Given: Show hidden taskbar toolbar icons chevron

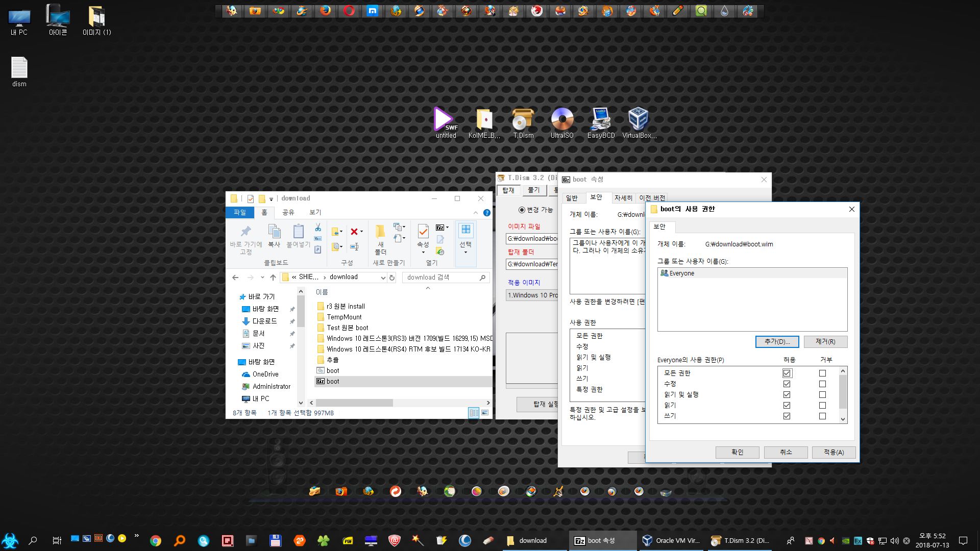Looking at the screenshot, I should click(136, 536).
